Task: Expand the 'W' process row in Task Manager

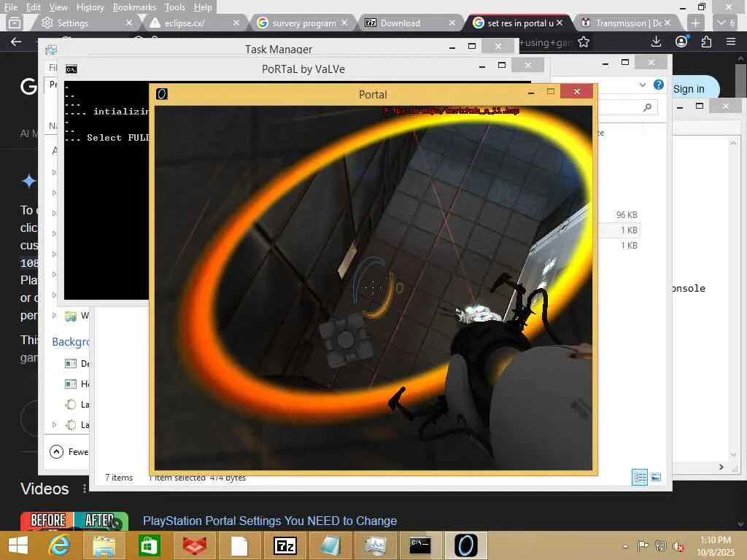Action: point(54,315)
